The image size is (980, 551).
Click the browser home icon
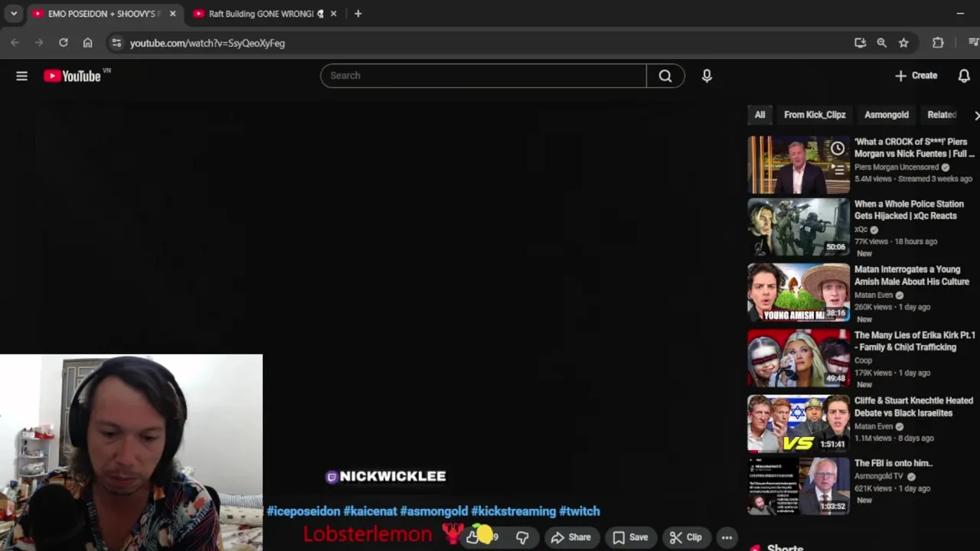(x=88, y=43)
